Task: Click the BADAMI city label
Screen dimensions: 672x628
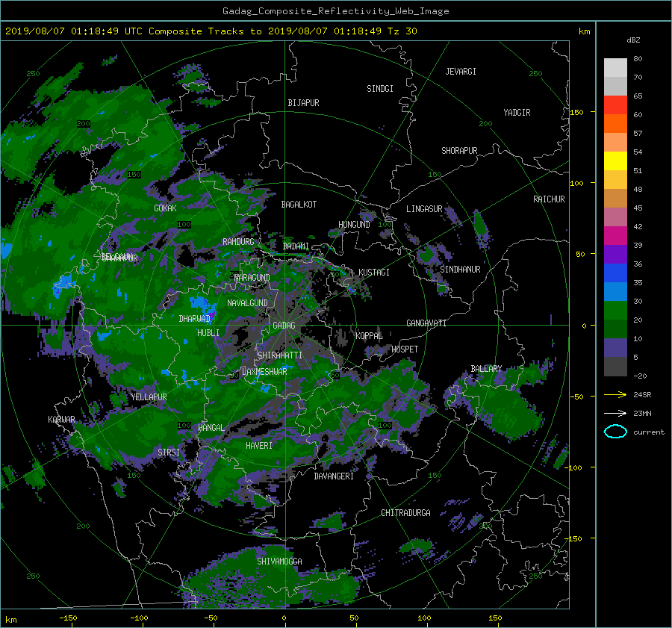Action: [296, 246]
